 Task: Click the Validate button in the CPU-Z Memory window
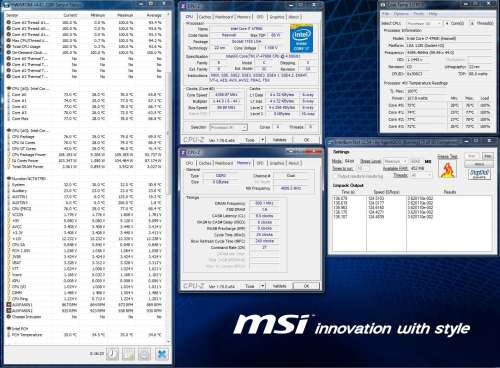click(x=280, y=286)
